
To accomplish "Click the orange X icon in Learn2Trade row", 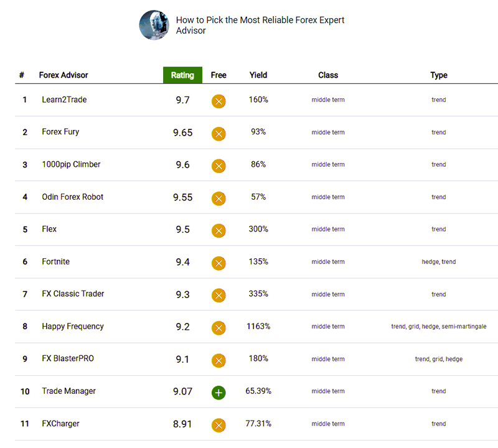I will click(x=218, y=101).
